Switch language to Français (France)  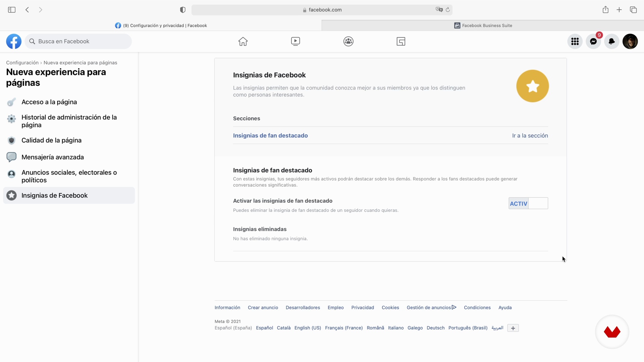pos(344,328)
